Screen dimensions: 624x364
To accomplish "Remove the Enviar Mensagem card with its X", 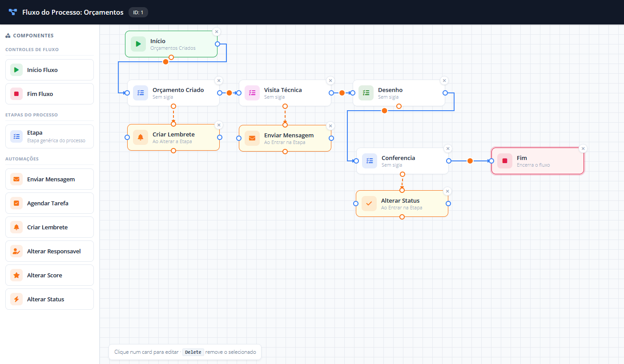I will coord(330,125).
